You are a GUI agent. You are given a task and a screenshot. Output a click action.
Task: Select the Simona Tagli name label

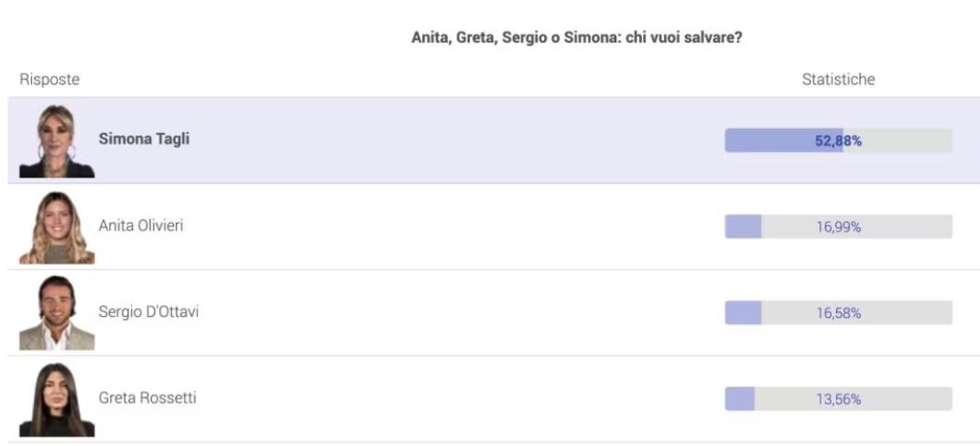pyautogui.click(x=144, y=140)
